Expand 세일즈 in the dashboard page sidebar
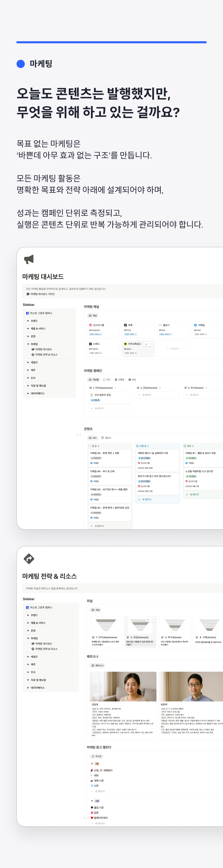Viewport: 223px width, 868px height. [28, 362]
